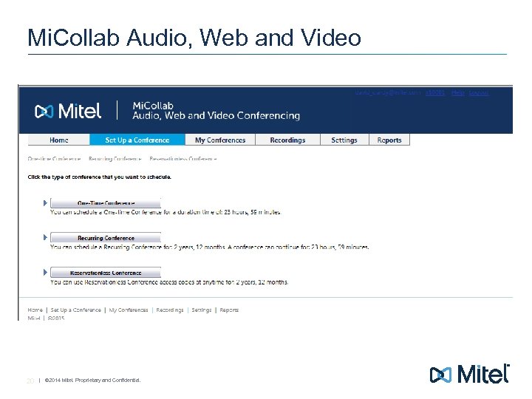The image size is (532, 399).
Task: Click footer Reports link
Action: [x=229, y=310]
